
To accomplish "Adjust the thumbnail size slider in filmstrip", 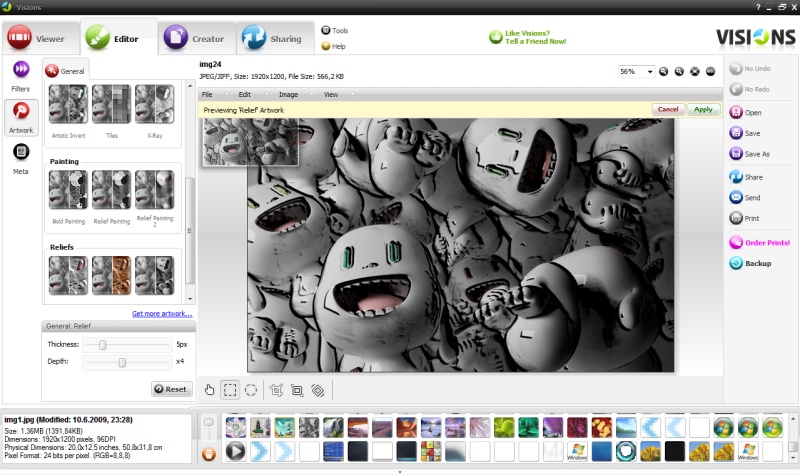I will (x=209, y=422).
